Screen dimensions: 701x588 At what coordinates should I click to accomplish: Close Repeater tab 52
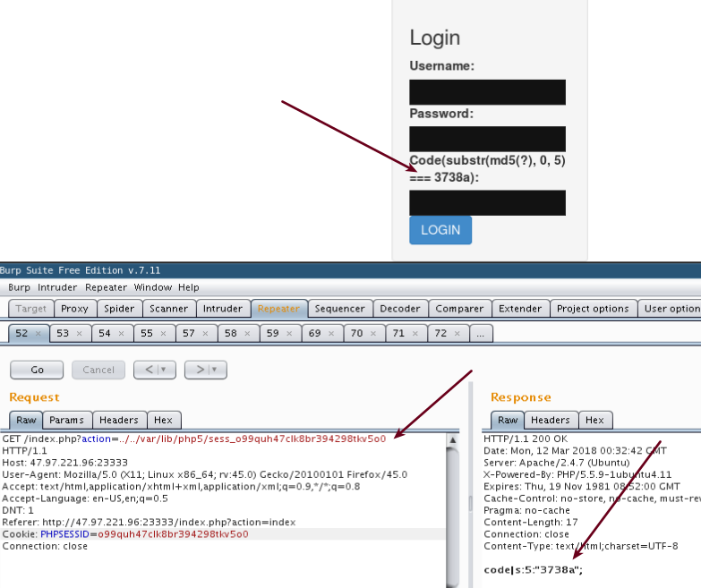coord(38,333)
